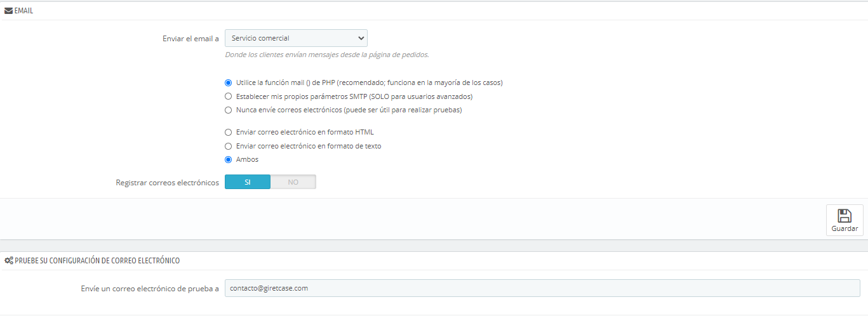868x316 pixels.
Task: Click the 'Registrar correos electrónicos' label
Action: pyautogui.click(x=167, y=183)
